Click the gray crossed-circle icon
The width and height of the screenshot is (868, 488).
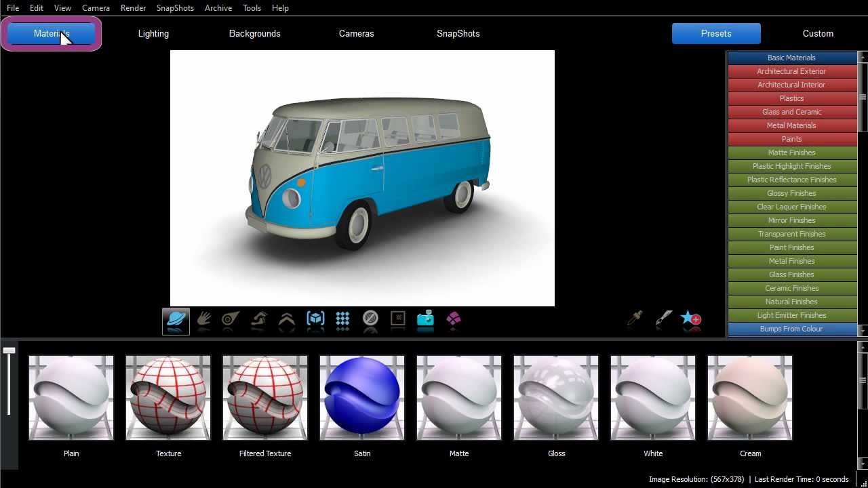[x=370, y=319]
